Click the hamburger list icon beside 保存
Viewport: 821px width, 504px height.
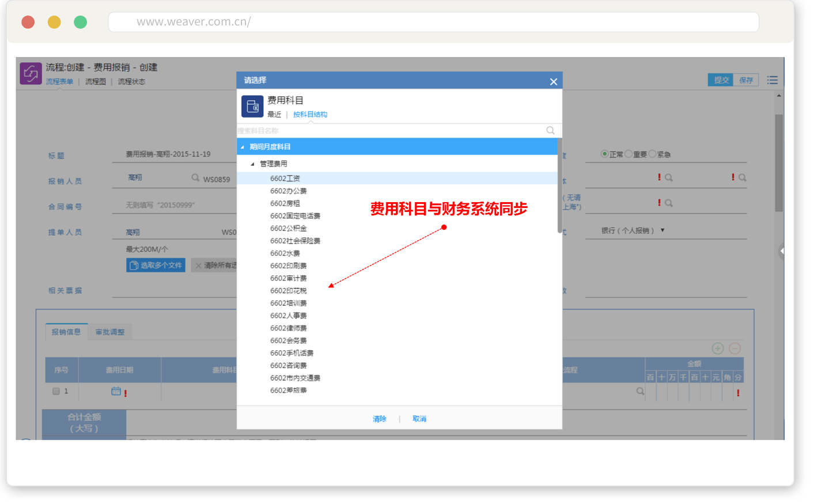pos(772,80)
